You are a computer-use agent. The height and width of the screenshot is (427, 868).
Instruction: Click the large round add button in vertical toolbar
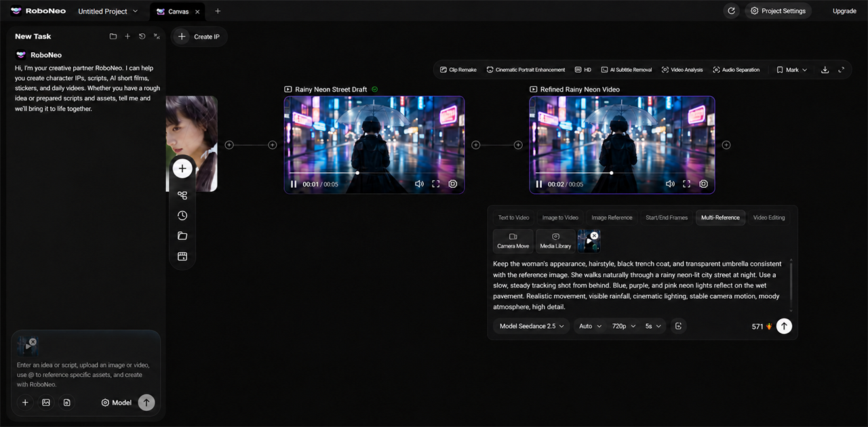click(x=182, y=168)
